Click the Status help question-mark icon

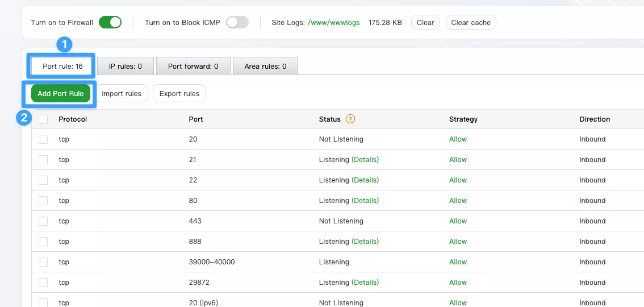[x=350, y=119]
